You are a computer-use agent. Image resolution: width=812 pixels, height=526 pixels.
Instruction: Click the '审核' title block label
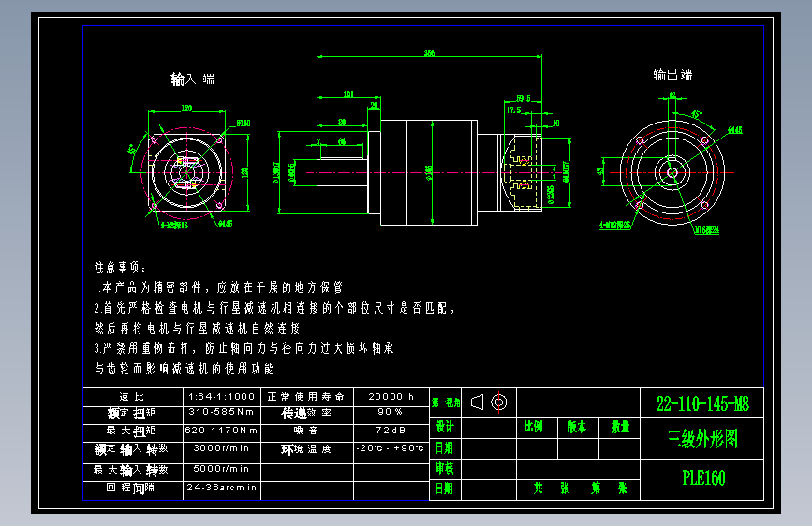point(445,468)
